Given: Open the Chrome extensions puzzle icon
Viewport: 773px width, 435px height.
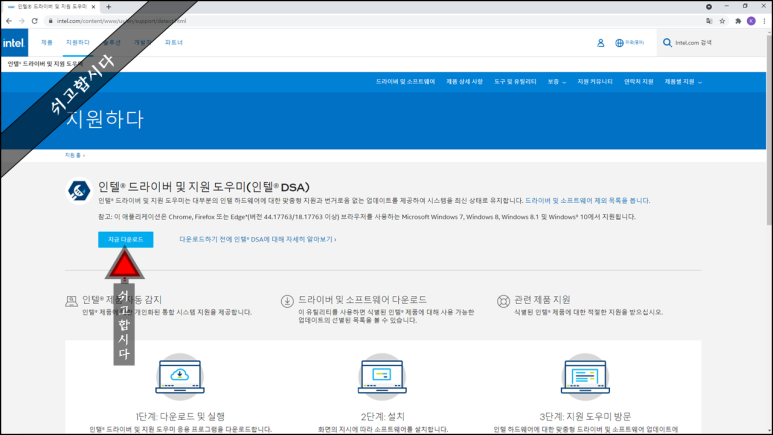Looking at the screenshot, I should tap(738, 21).
